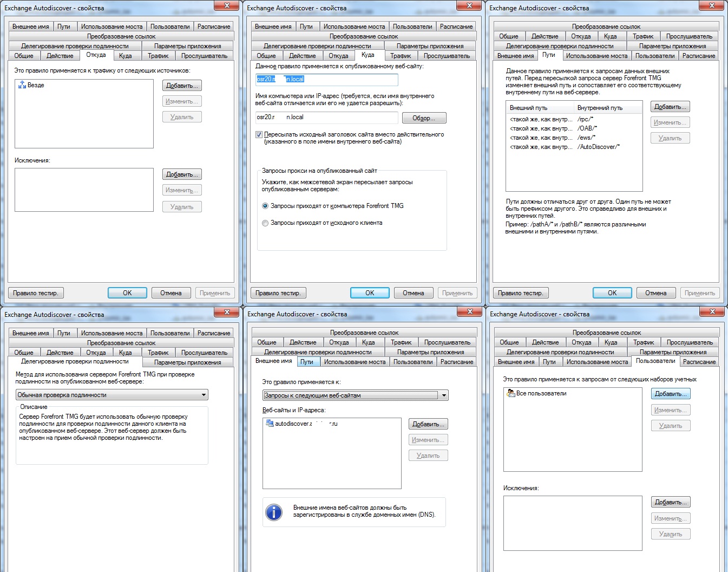The image size is (728, 572).
Task: Select the /ews/* path row
Action: pyautogui.click(x=574, y=138)
